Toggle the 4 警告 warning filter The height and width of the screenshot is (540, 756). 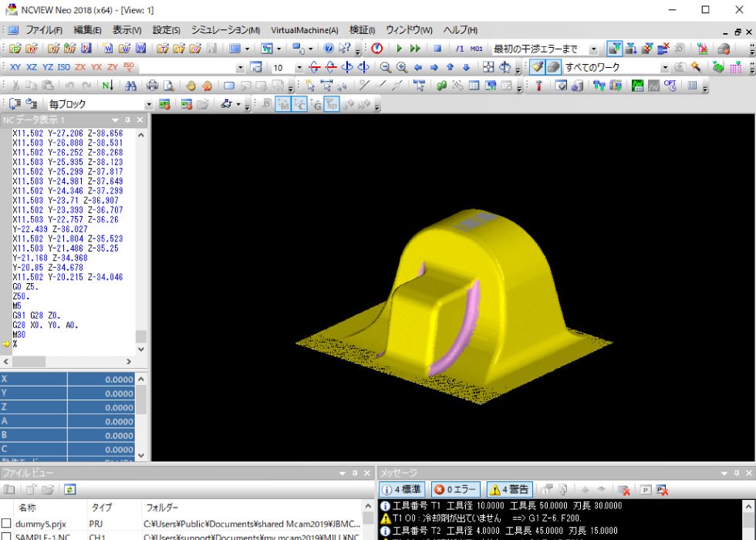point(509,489)
